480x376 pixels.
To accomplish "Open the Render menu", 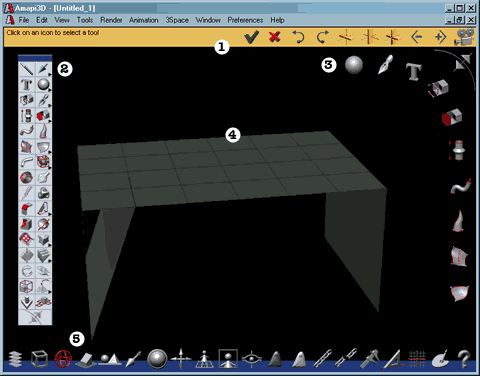I will pos(111,20).
